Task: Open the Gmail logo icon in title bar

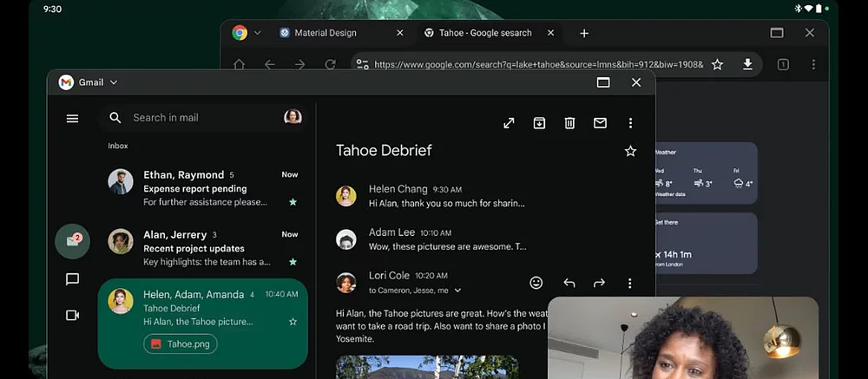Action: (66, 82)
